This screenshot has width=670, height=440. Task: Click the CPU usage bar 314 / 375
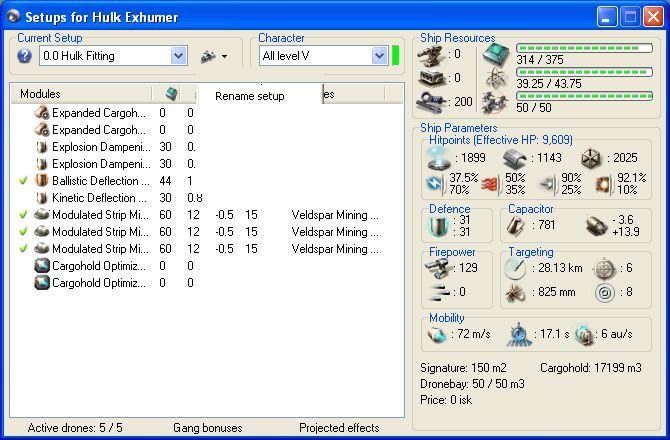(585, 48)
